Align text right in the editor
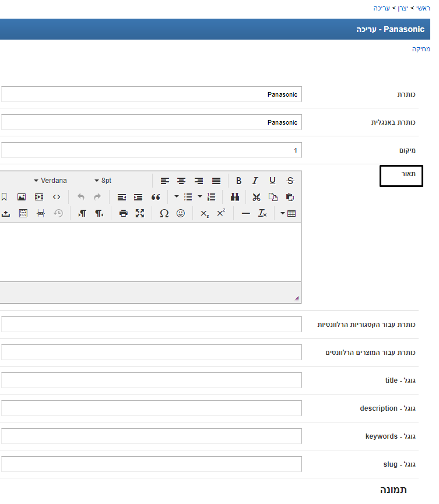Viewport: 439px width, 504px height. 199,181
